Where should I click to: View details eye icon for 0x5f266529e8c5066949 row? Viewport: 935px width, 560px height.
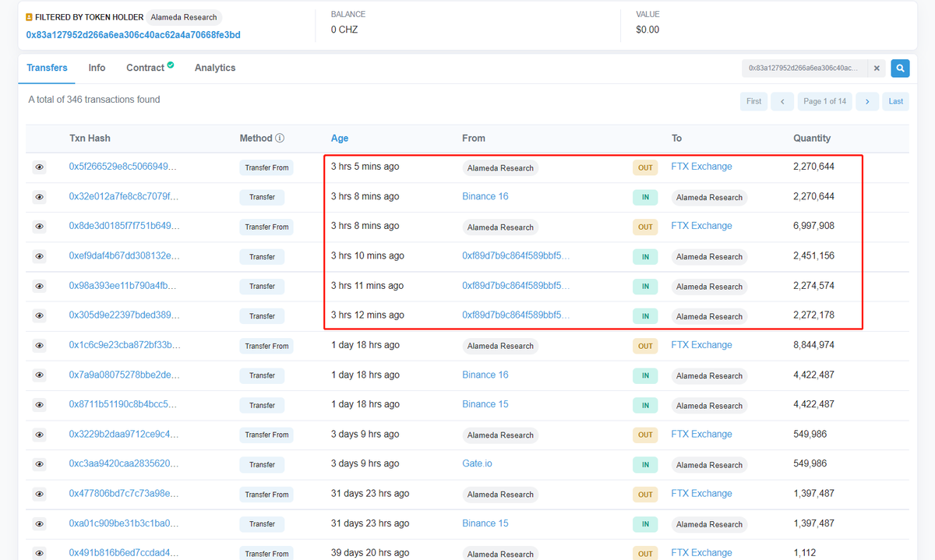click(40, 167)
